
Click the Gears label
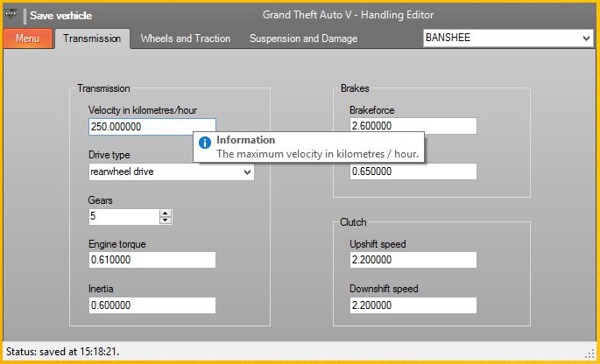pos(100,200)
